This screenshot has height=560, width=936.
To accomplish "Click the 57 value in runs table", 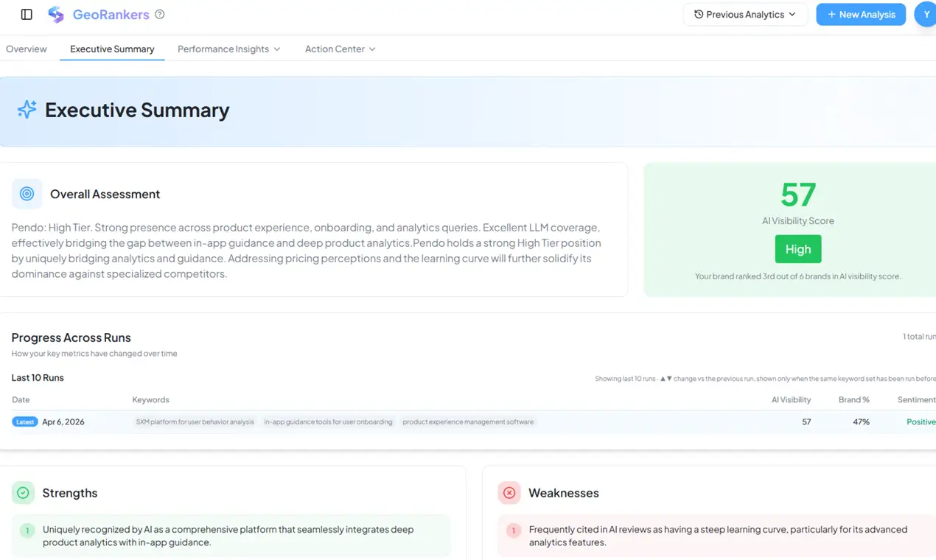I will tap(806, 422).
